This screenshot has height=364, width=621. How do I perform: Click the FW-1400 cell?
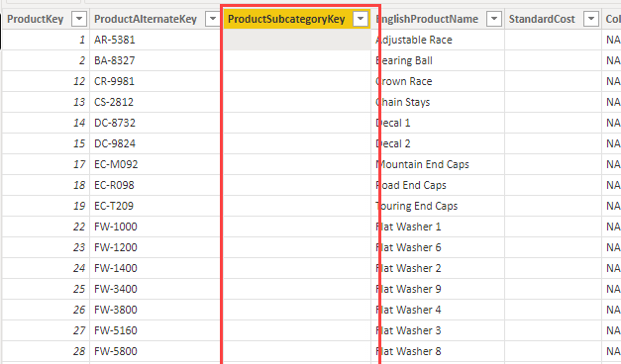pyautogui.click(x=155, y=268)
